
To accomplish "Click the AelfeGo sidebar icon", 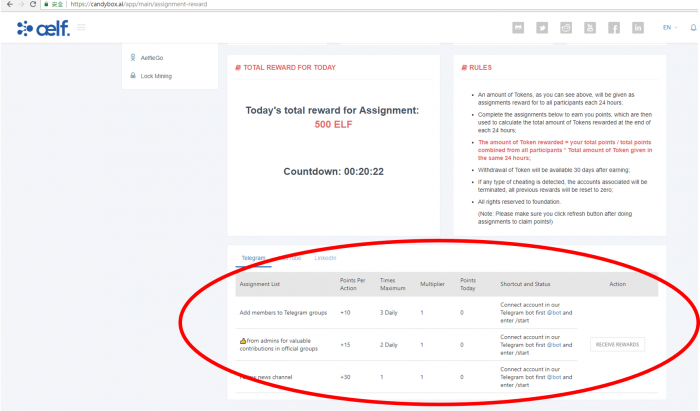I will click(x=133, y=58).
